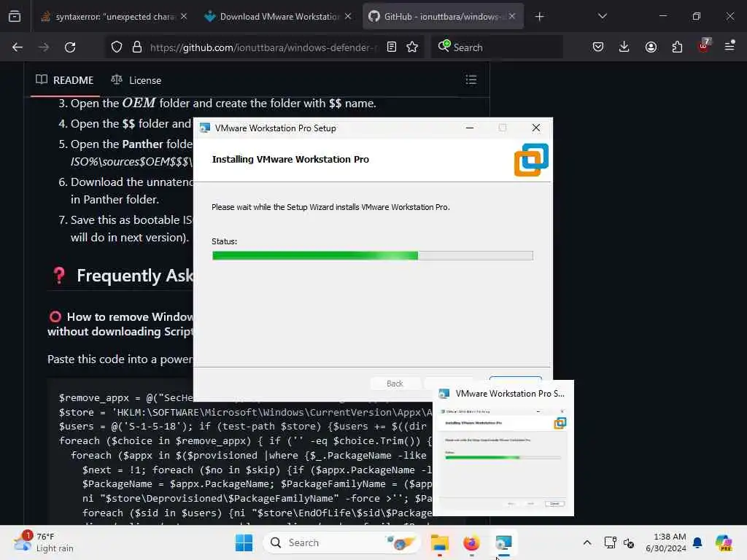Viewport: 747px width, 560px height.
Task: Close the VMware Workstation Pro Setup dialog
Action: point(536,128)
